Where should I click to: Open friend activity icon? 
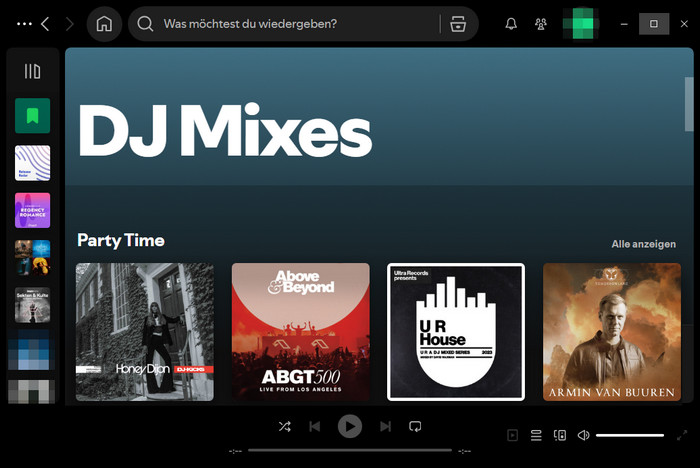541,24
